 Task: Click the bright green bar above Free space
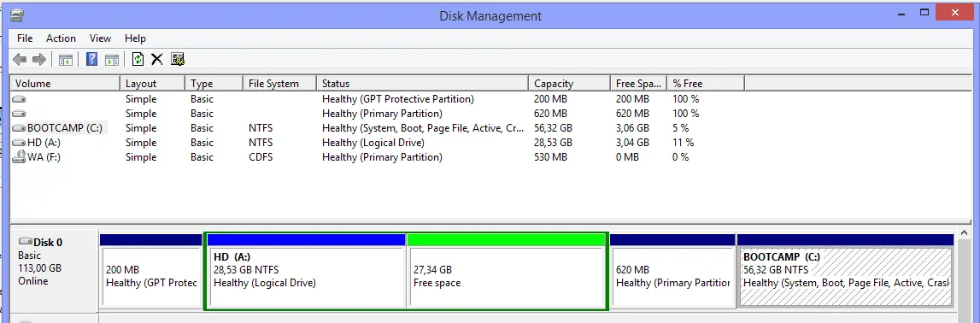[x=507, y=240]
